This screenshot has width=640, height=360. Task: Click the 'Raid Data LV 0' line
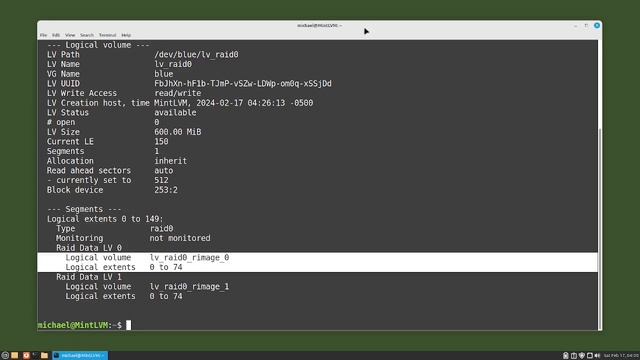click(x=89, y=248)
